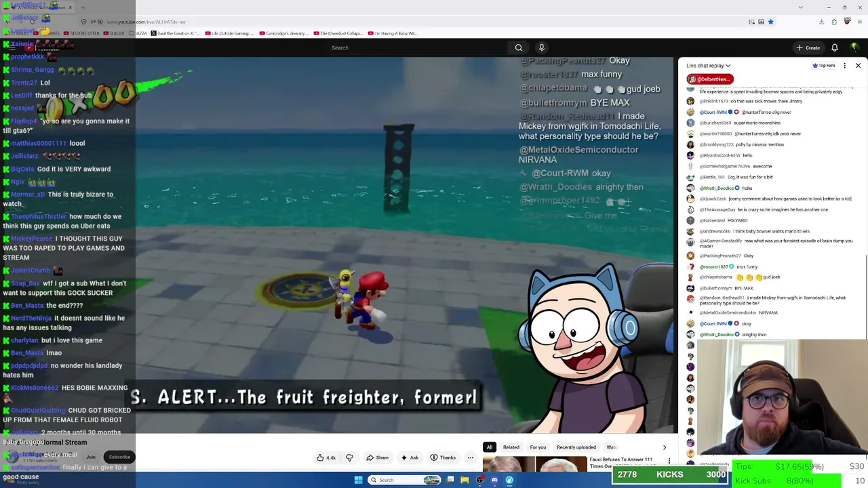The width and height of the screenshot is (868, 488).
Task: Open Discord from the taskbar
Action: [x=494, y=480]
